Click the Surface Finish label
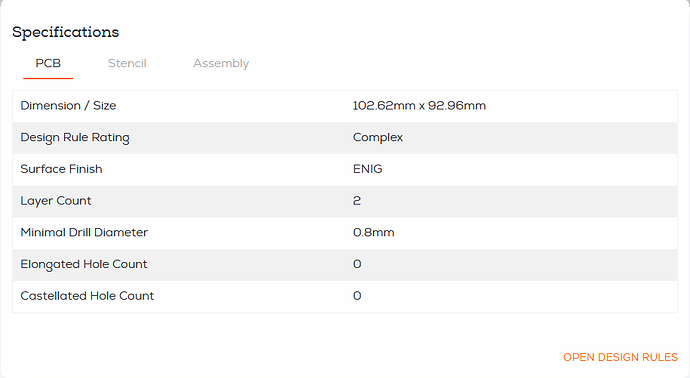This screenshot has height=378, width=690. click(x=61, y=169)
